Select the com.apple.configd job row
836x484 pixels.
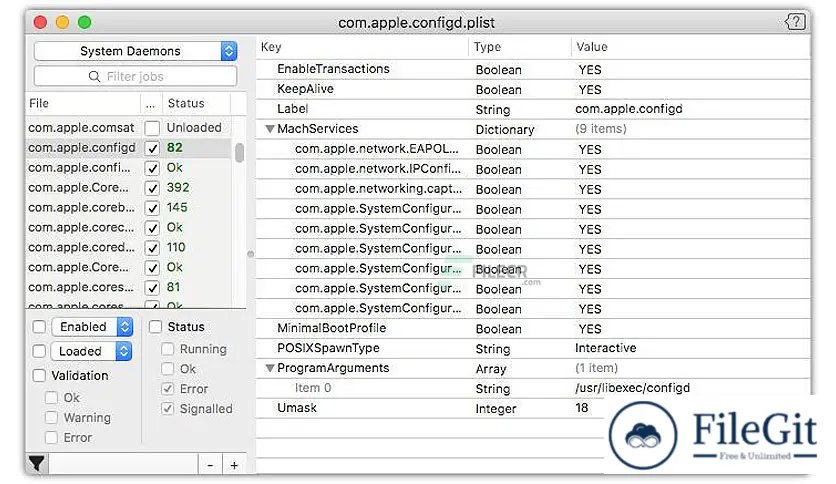[x=128, y=148]
